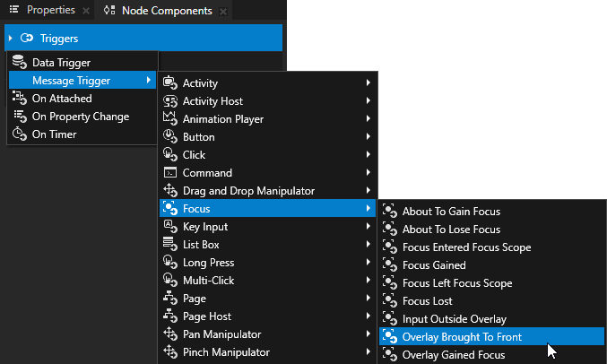Image resolution: width=607 pixels, height=364 pixels.
Task: Click the Data Trigger database icon
Action: (x=19, y=63)
